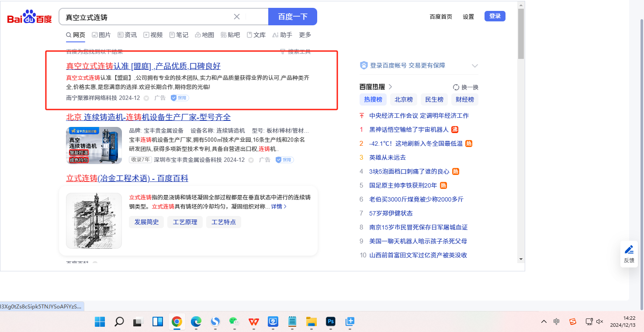Select the 北京榜 hot list filter
The image size is (644, 332).
tap(404, 99)
